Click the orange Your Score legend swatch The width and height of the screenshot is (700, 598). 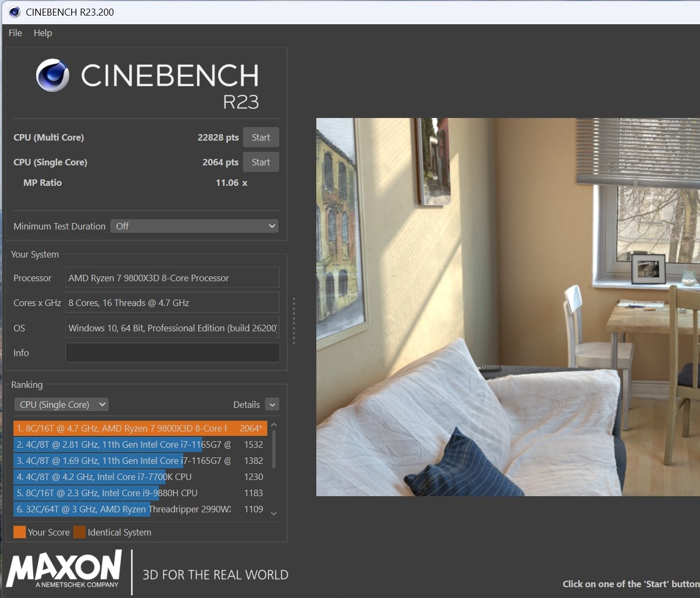point(19,532)
